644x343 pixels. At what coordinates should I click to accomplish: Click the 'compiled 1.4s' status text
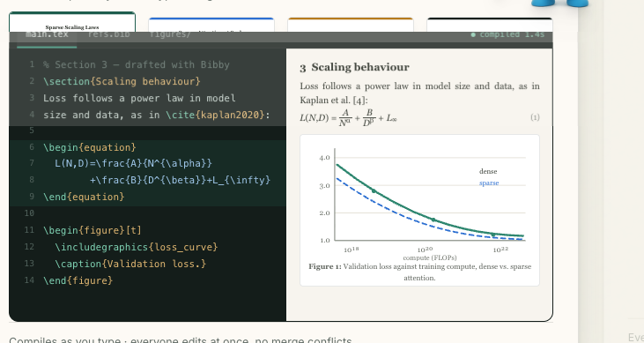(512, 34)
